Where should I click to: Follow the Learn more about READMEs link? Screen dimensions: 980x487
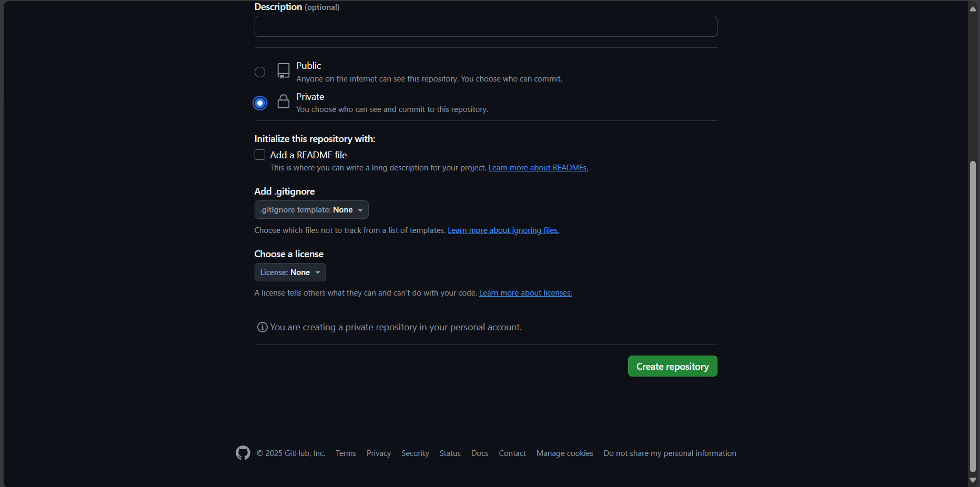click(x=538, y=168)
